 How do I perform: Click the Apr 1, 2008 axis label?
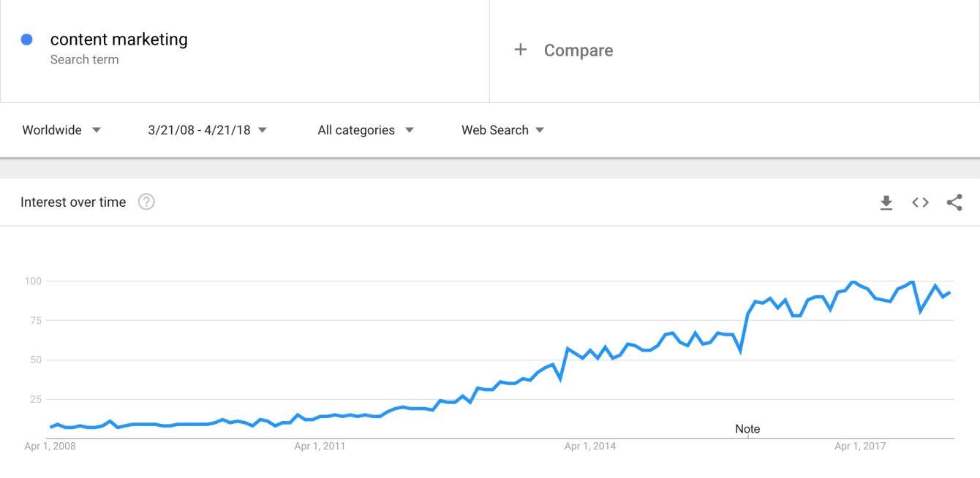point(50,446)
